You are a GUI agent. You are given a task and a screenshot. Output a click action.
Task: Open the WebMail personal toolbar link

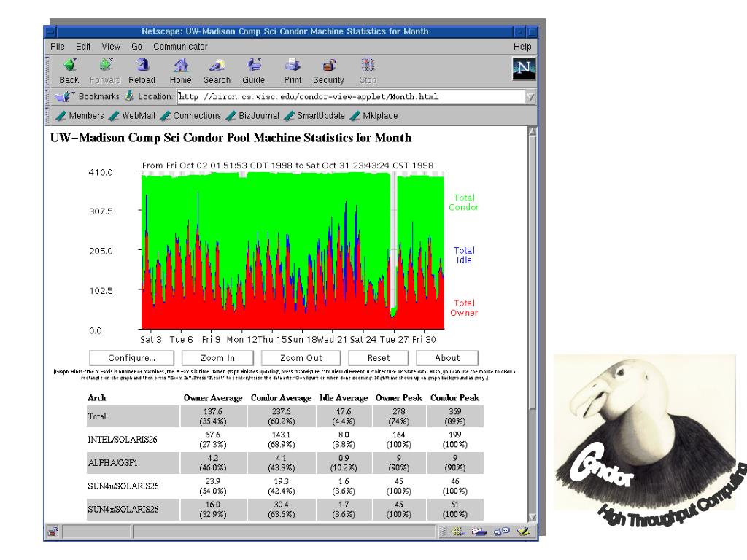click(136, 115)
